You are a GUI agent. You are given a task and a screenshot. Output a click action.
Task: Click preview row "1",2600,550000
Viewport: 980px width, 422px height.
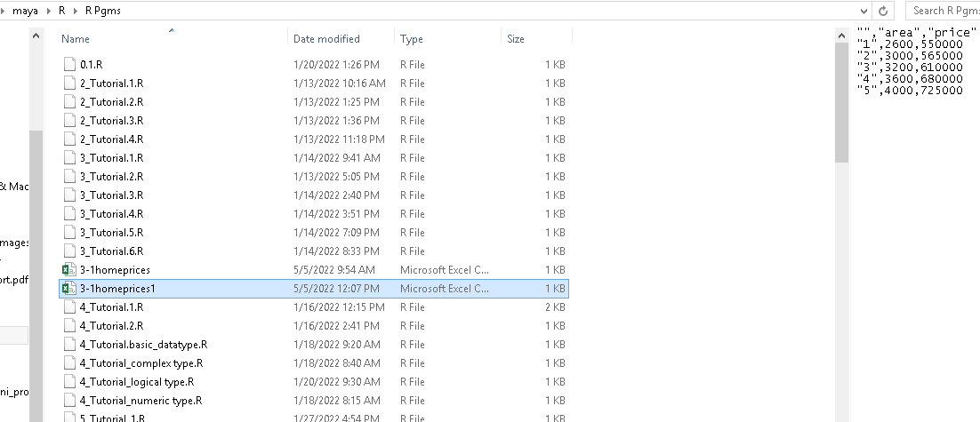910,44
